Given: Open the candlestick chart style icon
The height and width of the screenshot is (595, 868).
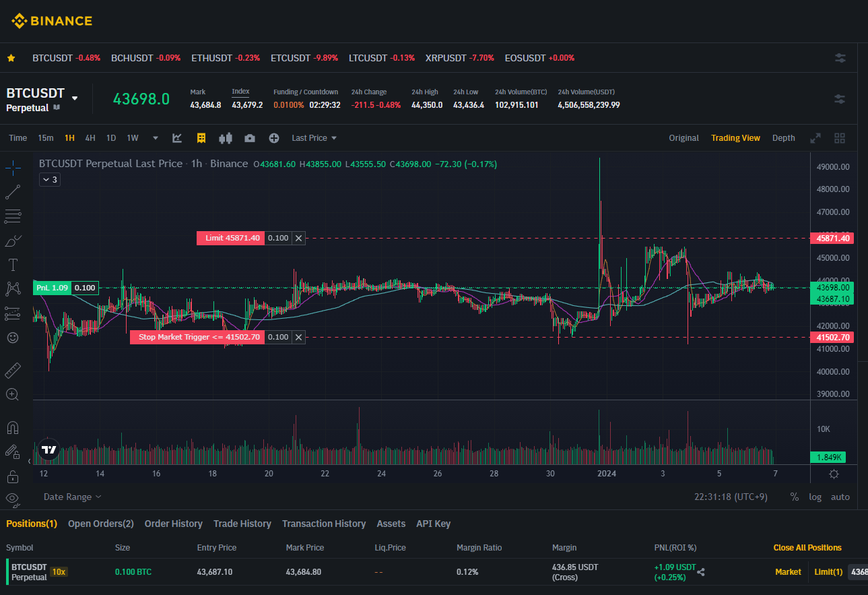Looking at the screenshot, I should tap(226, 138).
